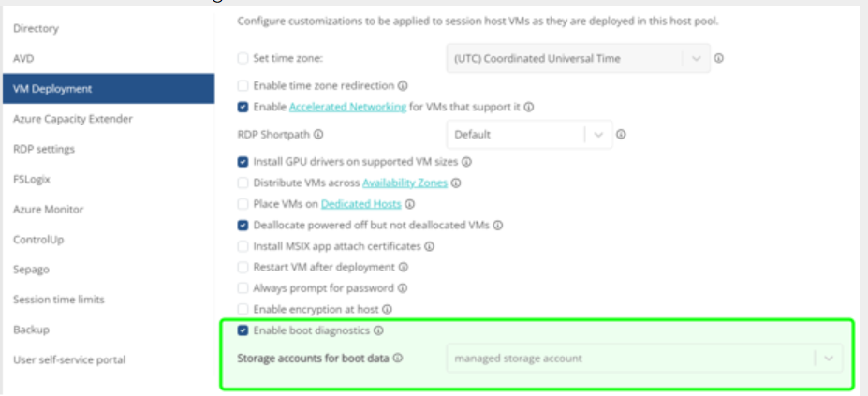Open the managed storage account dropdown
This screenshot has width=868, height=396.
pos(644,358)
